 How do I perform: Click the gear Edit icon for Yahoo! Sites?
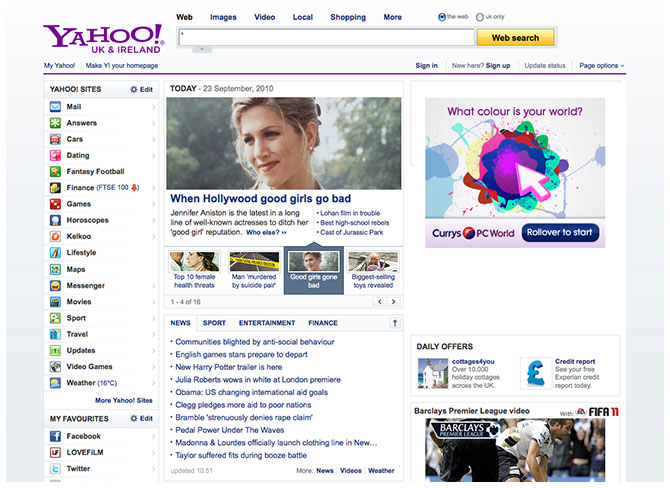coord(134,89)
